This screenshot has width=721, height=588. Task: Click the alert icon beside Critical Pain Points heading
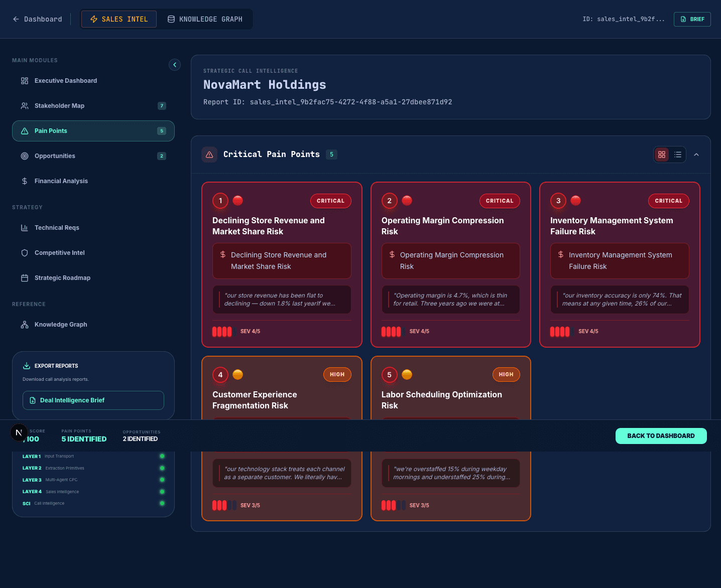point(209,155)
